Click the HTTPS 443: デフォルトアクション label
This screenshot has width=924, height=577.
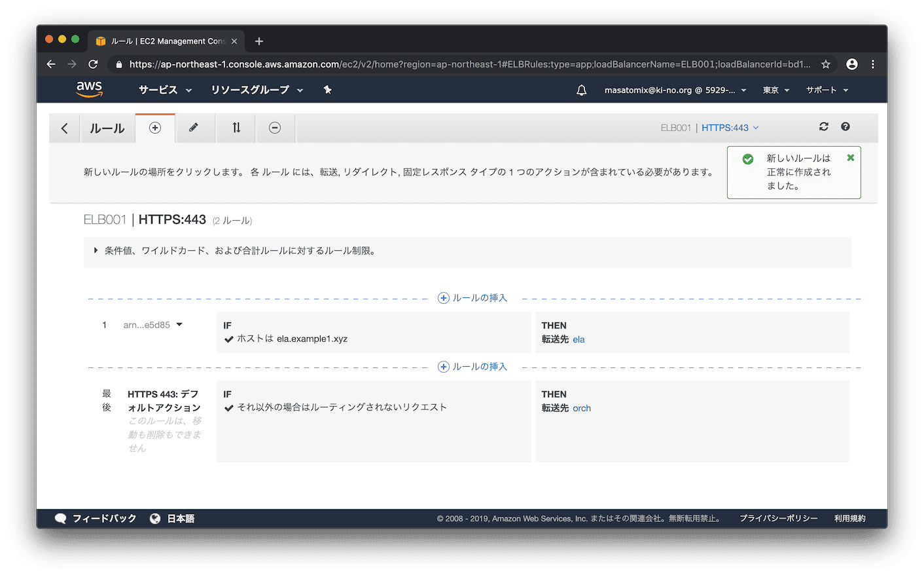pos(164,401)
